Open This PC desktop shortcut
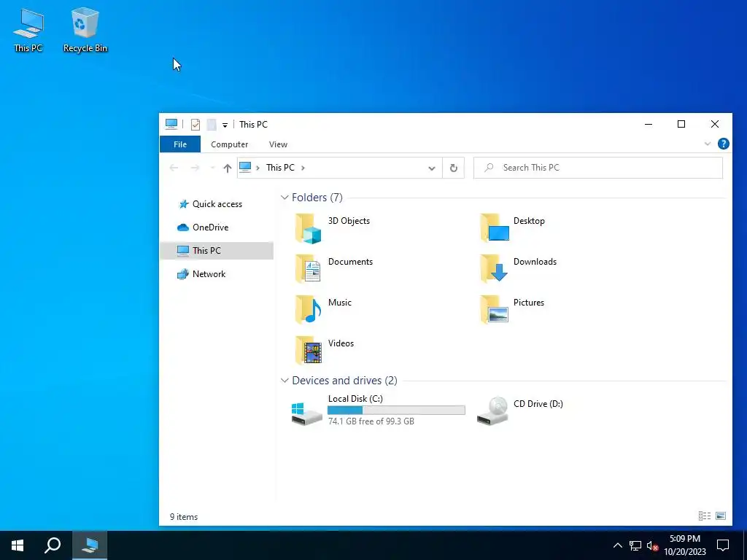This screenshot has height=560, width=747. pos(28,29)
